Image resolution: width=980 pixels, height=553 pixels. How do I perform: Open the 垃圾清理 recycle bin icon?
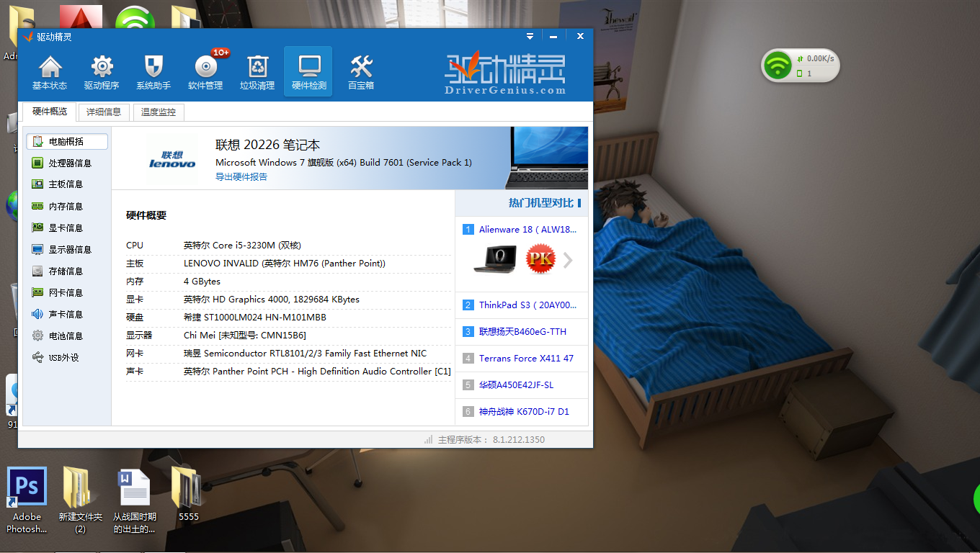(257, 72)
